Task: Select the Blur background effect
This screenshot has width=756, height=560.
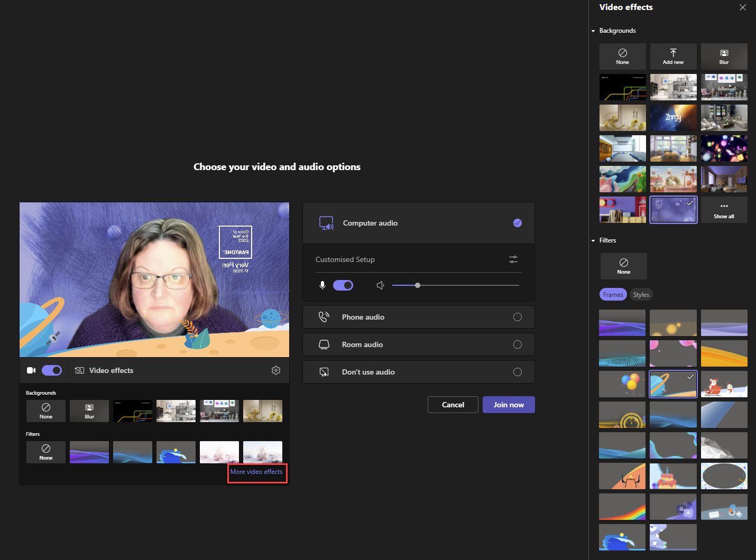Action: [x=724, y=56]
